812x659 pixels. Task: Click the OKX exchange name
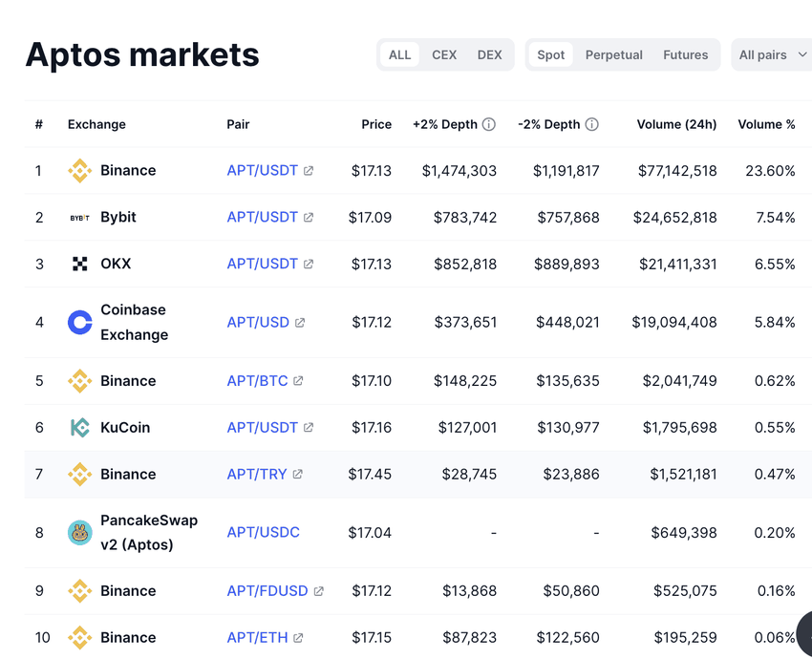point(116,264)
